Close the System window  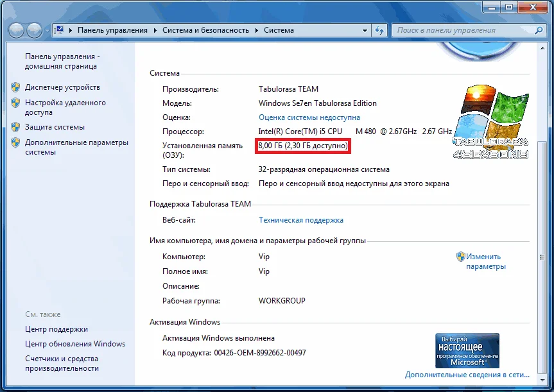point(533,7)
